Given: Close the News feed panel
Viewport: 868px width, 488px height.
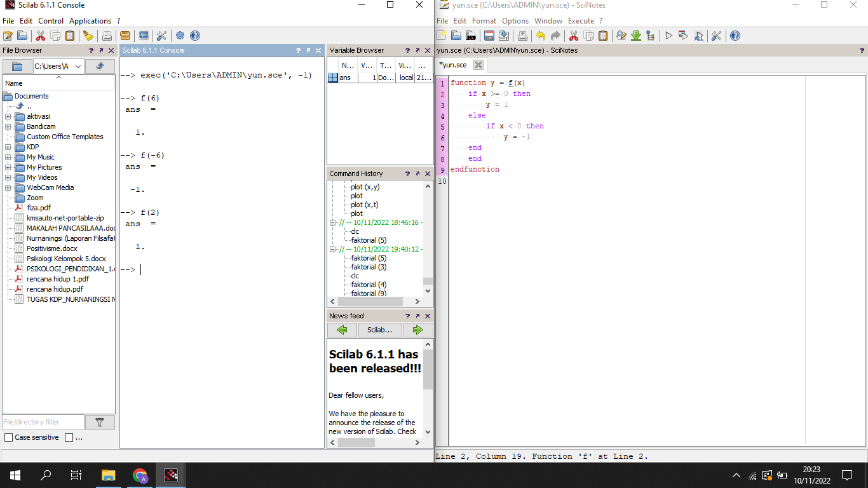Looking at the screenshot, I should [x=428, y=316].
